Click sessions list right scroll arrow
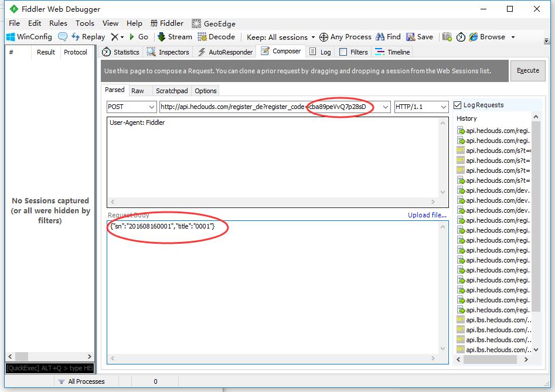 click(90, 356)
